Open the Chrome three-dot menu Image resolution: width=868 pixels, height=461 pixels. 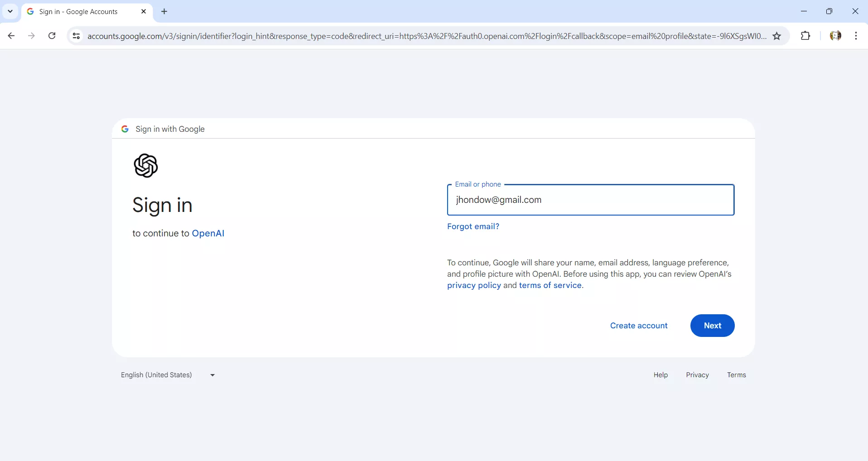[x=856, y=36]
